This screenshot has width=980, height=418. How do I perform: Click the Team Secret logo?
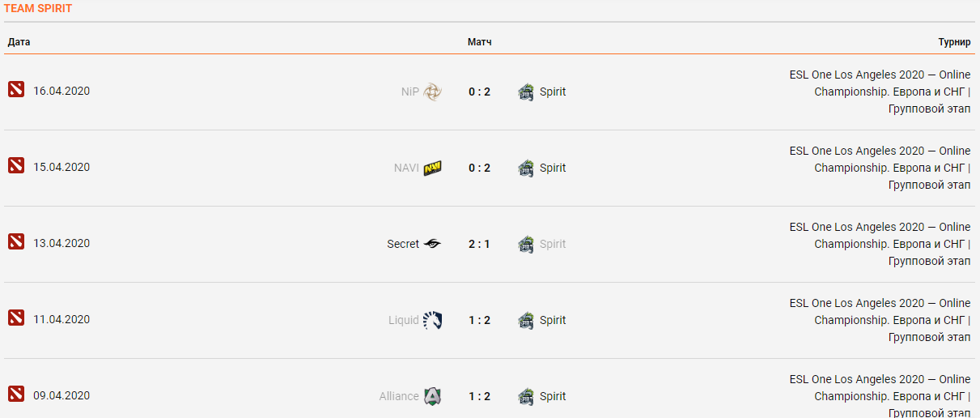click(432, 244)
